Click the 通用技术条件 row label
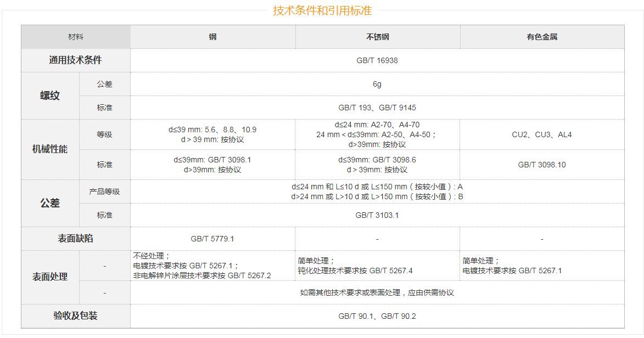644x338 pixels. pos(76,60)
